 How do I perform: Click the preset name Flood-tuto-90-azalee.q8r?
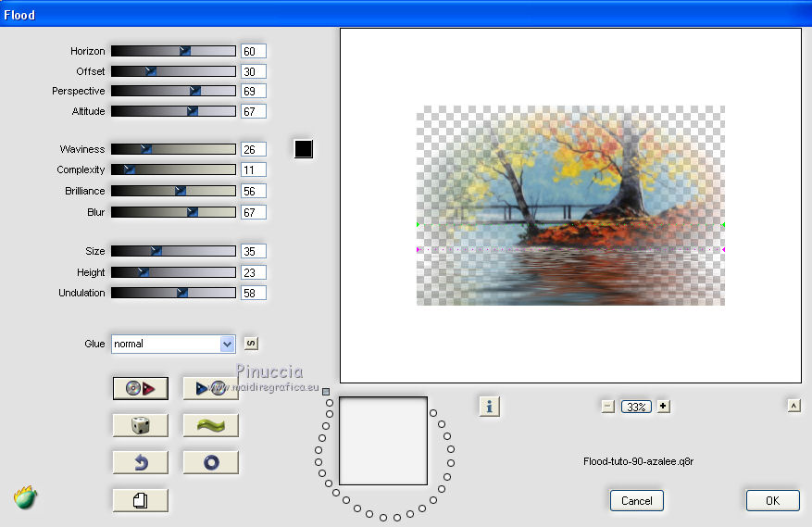pos(638,461)
